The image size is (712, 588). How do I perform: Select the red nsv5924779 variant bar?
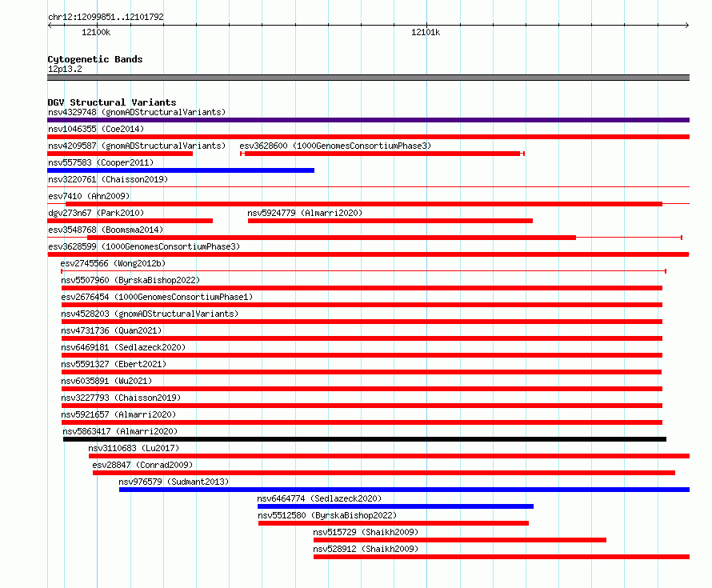pos(390,221)
